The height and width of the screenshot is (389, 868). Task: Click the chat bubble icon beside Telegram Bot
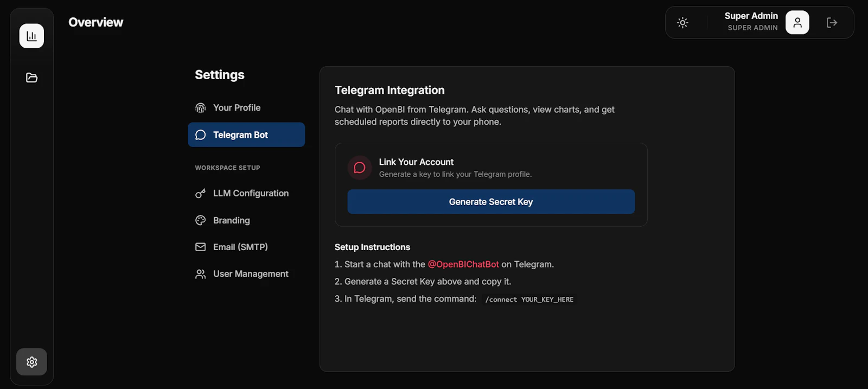pyautogui.click(x=200, y=135)
